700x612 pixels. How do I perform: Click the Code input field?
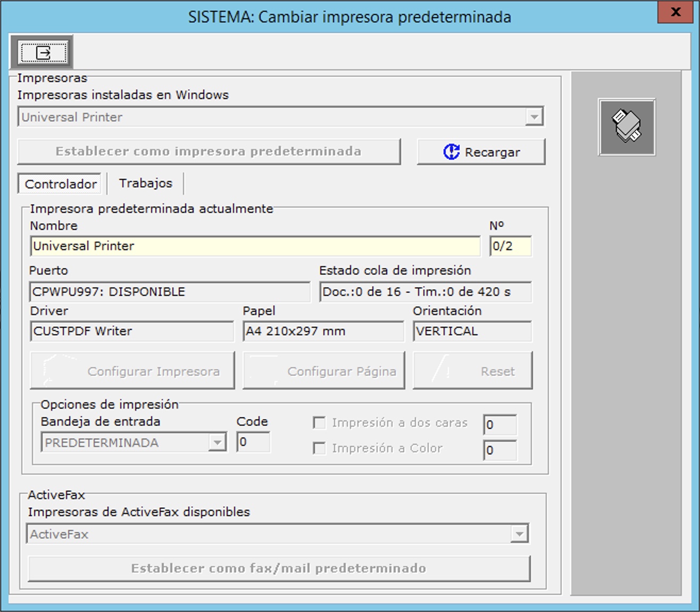click(x=253, y=442)
